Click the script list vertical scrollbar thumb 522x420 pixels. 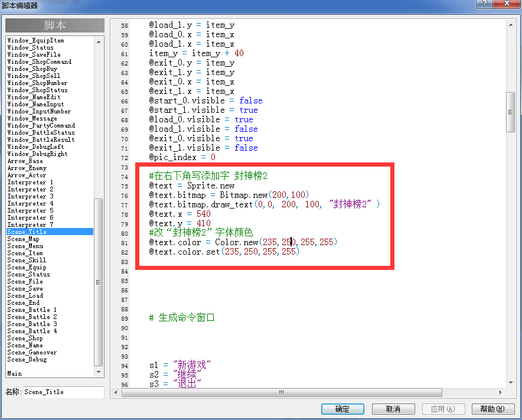click(x=99, y=282)
